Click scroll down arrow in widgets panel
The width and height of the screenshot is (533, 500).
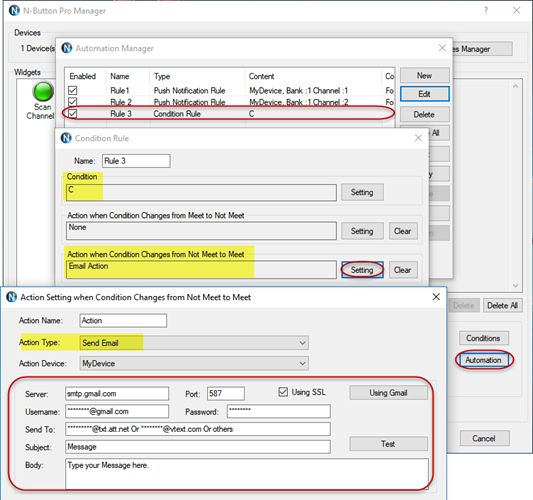coord(516,286)
